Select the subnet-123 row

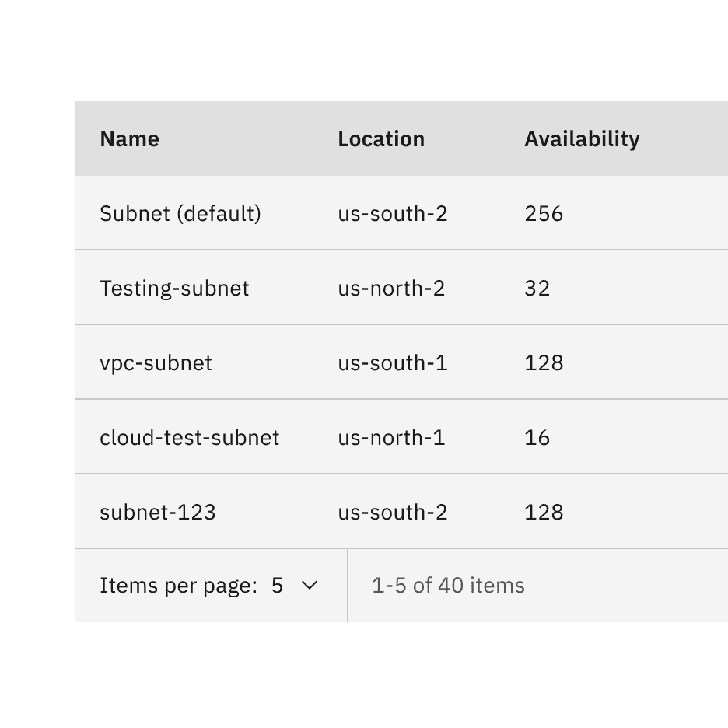(401, 512)
